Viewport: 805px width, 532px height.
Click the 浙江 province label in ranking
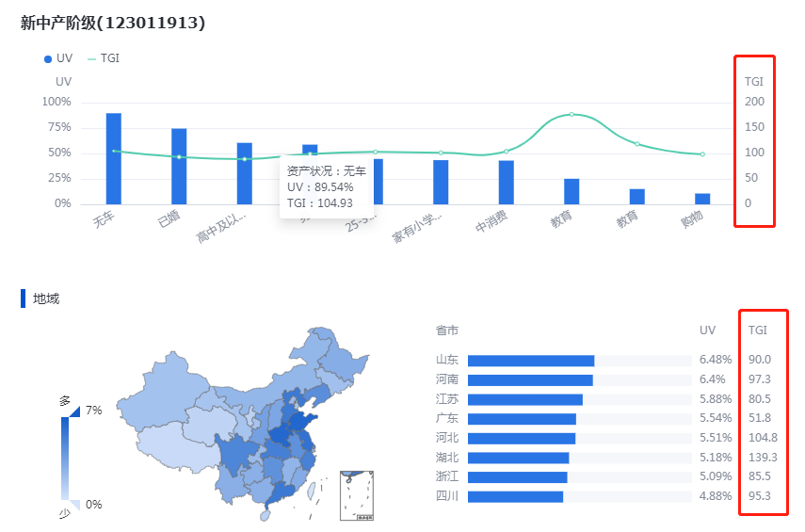[447, 477]
